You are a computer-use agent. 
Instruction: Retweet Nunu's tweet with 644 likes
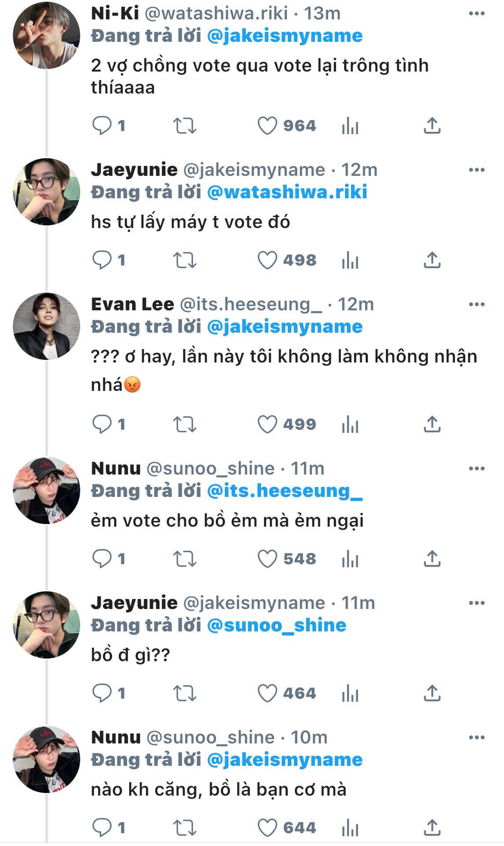pos(184,828)
